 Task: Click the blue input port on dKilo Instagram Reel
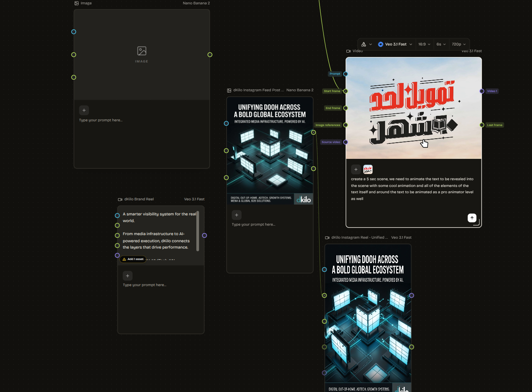click(x=324, y=270)
